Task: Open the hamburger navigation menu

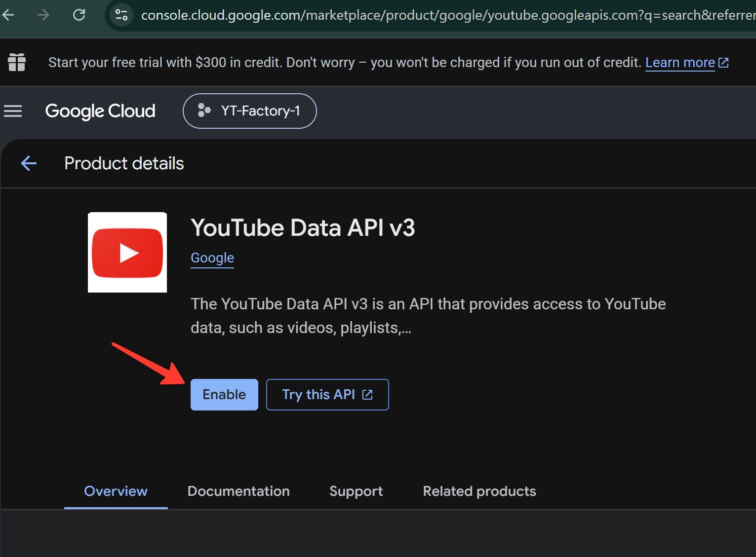Action: (13, 111)
